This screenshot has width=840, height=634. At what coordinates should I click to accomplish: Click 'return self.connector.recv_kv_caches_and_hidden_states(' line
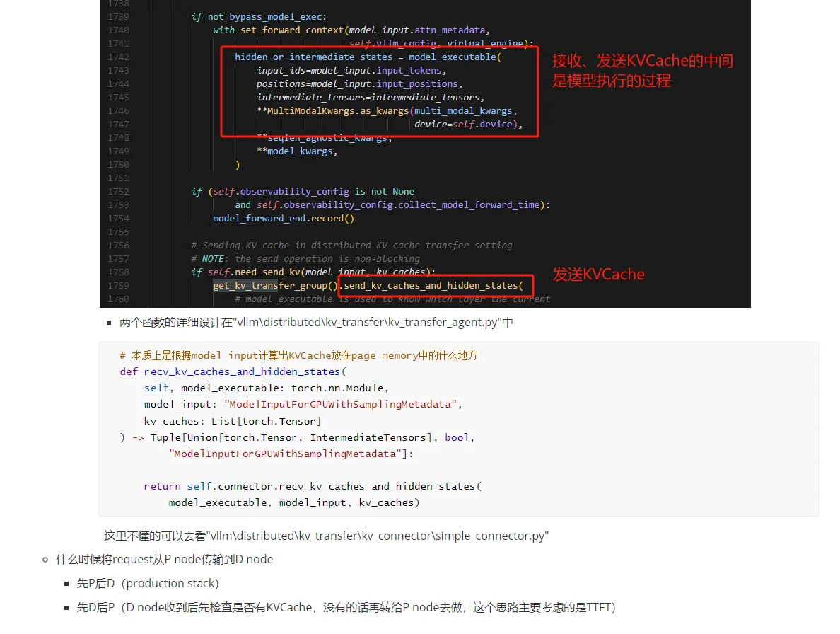click(313, 486)
